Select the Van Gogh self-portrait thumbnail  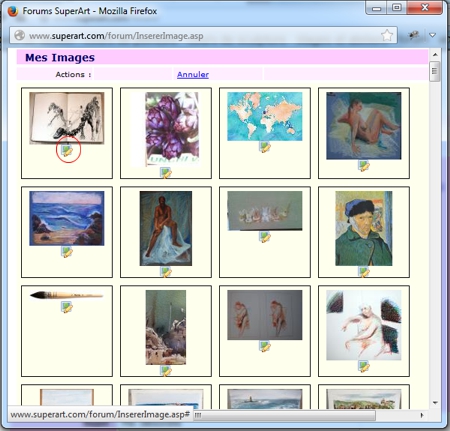[x=364, y=228]
